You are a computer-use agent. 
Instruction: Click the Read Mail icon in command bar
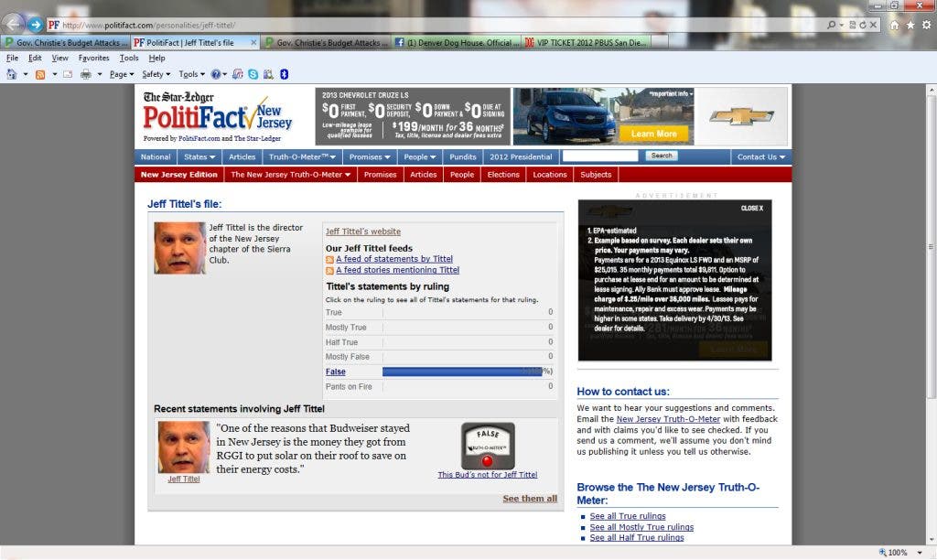(x=68, y=74)
